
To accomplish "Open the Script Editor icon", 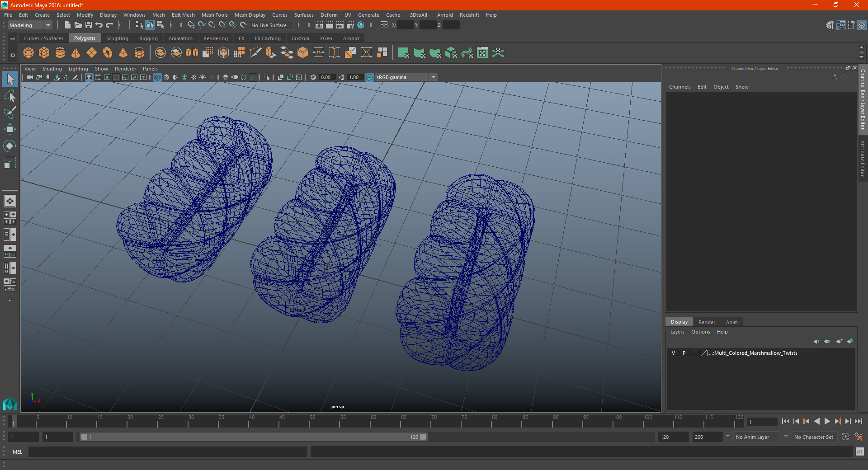I will coord(860,451).
